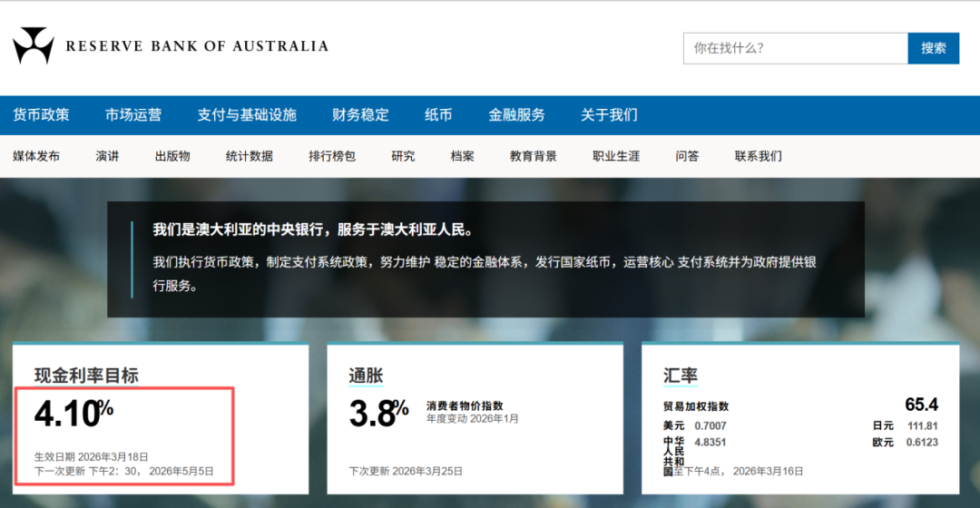Open the 现金利率目标 card heading
Image resolution: width=980 pixels, height=508 pixels.
[x=86, y=376]
